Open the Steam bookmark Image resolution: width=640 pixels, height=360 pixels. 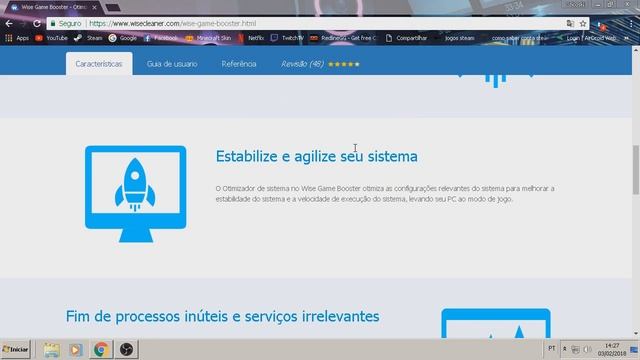(x=88, y=38)
